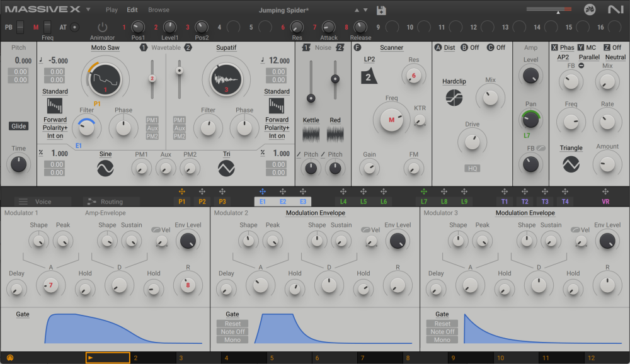This screenshot has width=630, height=364.
Task: Select the previous preset with up arrow
Action: pyautogui.click(x=357, y=10)
